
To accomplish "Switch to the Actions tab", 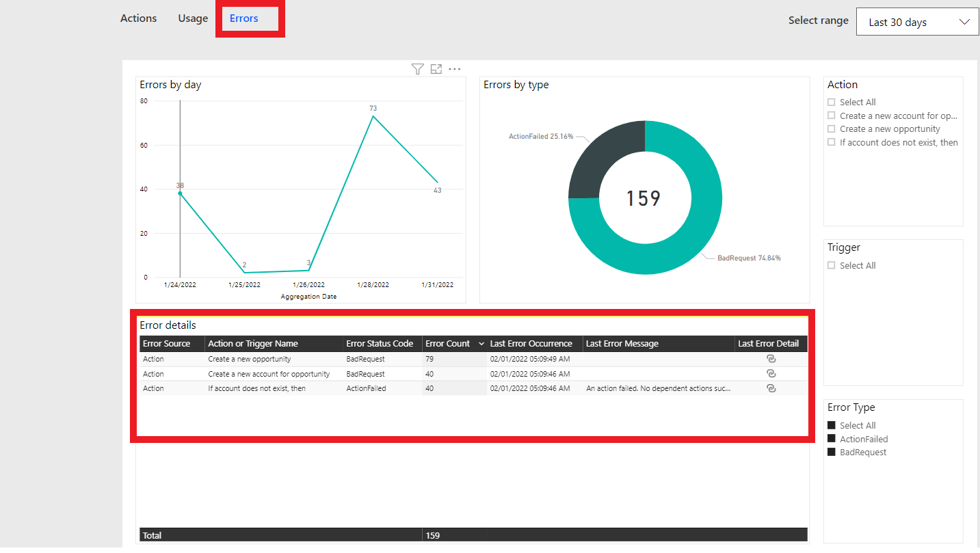I will click(138, 18).
